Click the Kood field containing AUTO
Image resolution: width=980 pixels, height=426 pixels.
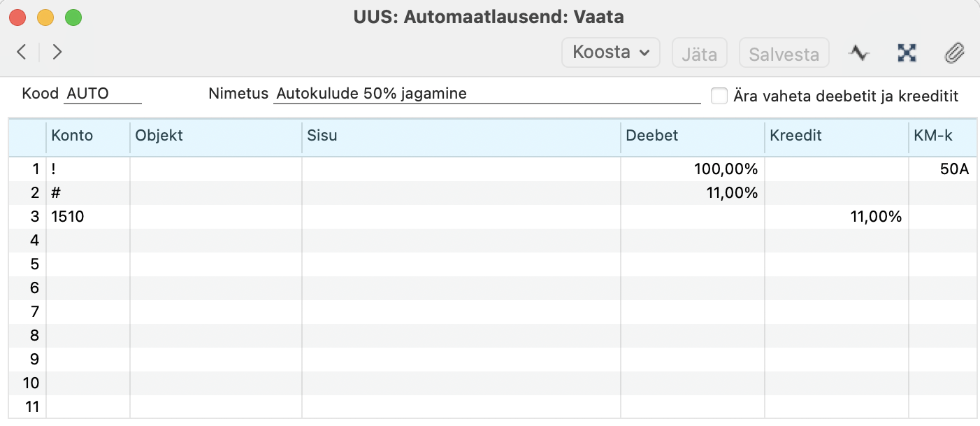(103, 94)
